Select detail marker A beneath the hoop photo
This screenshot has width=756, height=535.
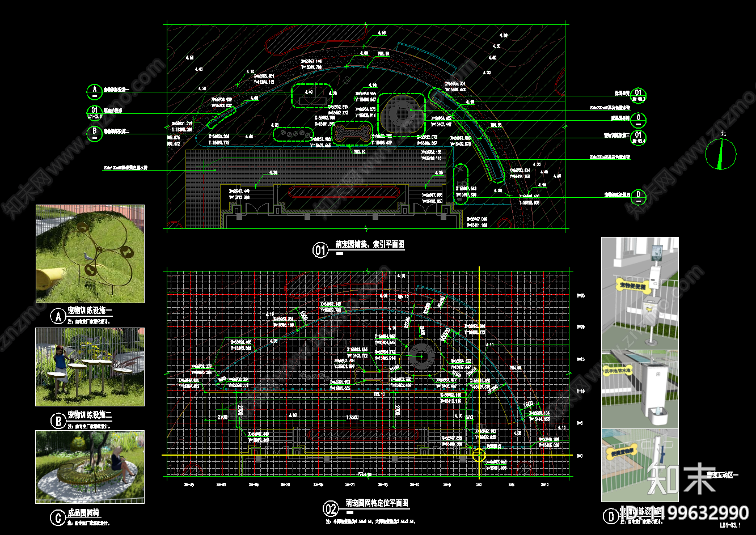pos(57,316)
